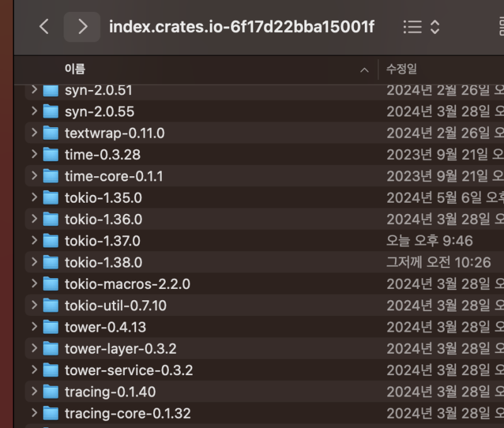Expand the tokio-macros-2.2.0 folder disclosure arrow

(x=34, y=284)
